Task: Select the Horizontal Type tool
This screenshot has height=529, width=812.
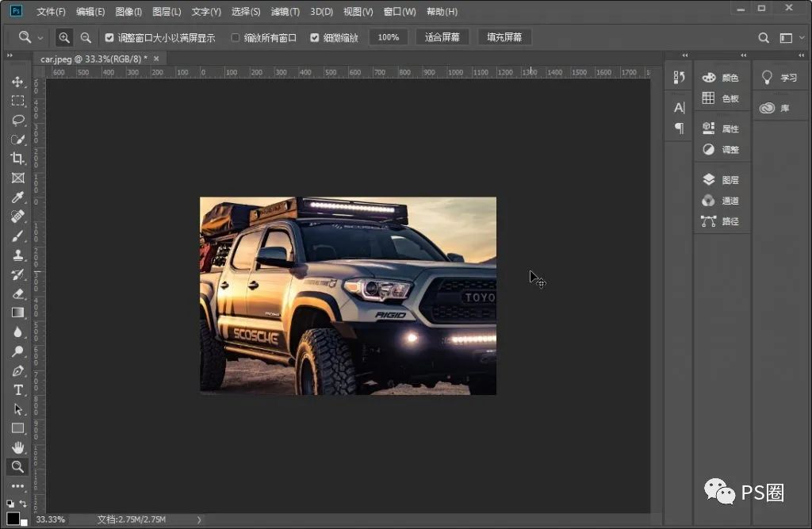Action: [x=17, y=389]
